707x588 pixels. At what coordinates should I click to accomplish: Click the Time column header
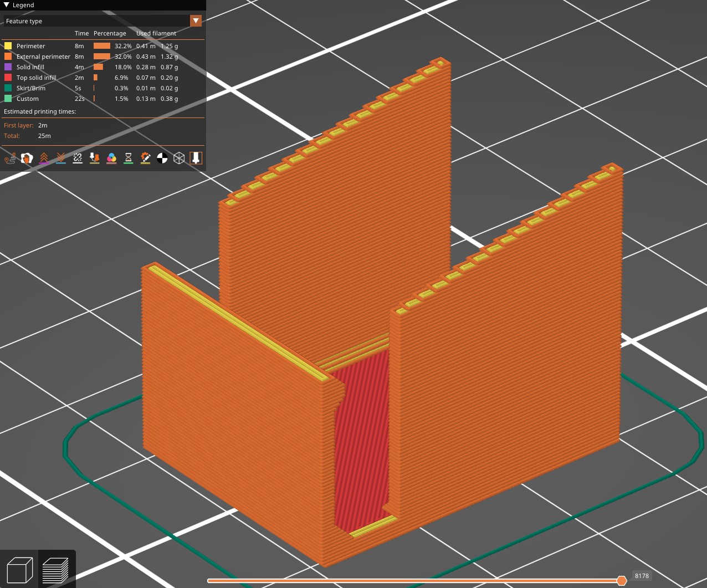pos(81,33)
